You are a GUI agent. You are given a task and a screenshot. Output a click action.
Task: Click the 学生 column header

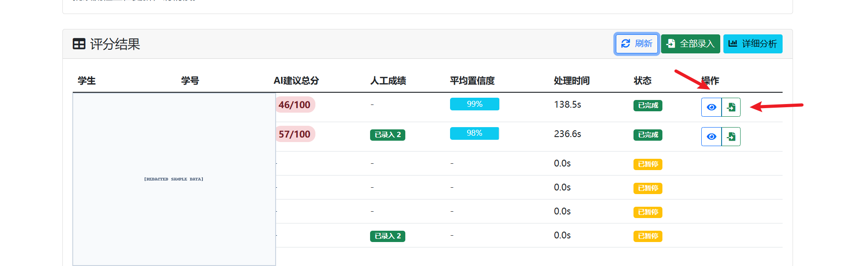coord(87,81)
